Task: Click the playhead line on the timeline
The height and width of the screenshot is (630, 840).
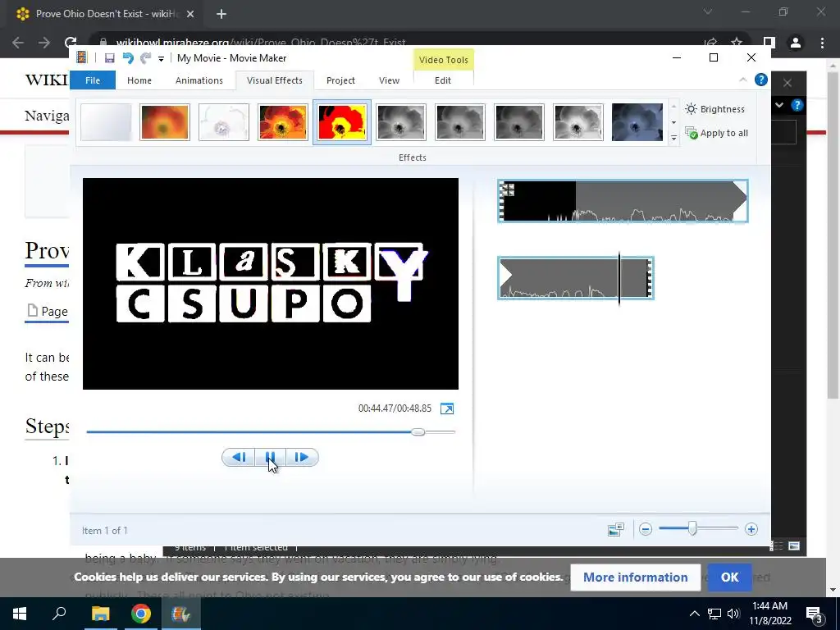Action: 619,278
